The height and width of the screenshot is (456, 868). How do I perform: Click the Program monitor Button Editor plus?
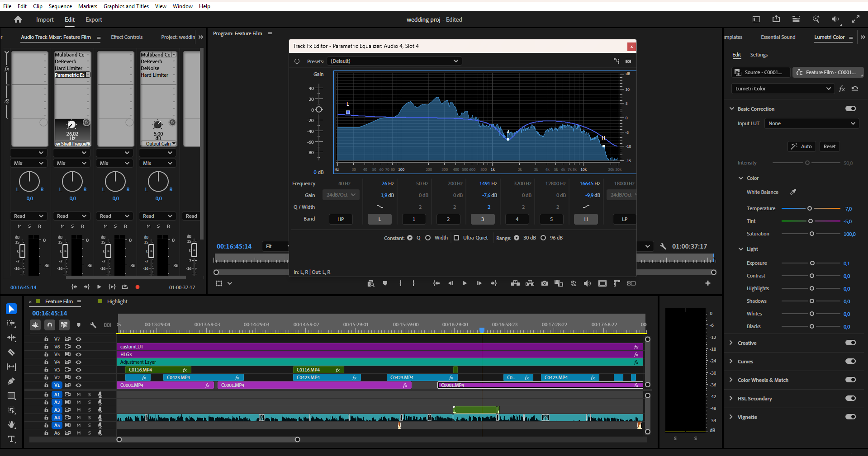(708, 283)
